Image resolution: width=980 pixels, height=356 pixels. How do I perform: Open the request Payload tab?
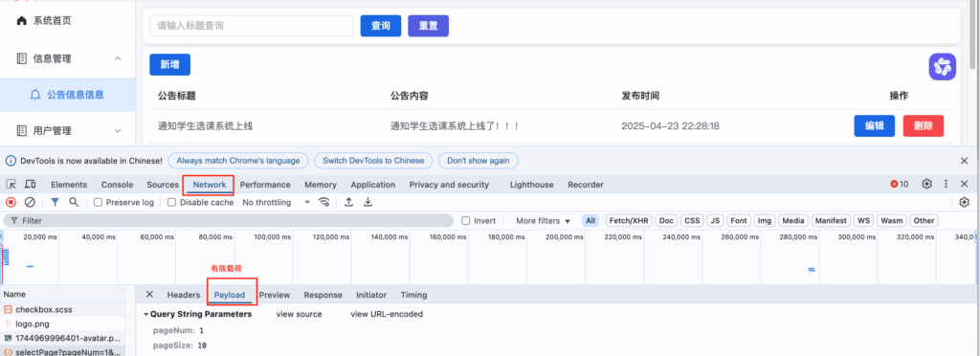(230, 295)
